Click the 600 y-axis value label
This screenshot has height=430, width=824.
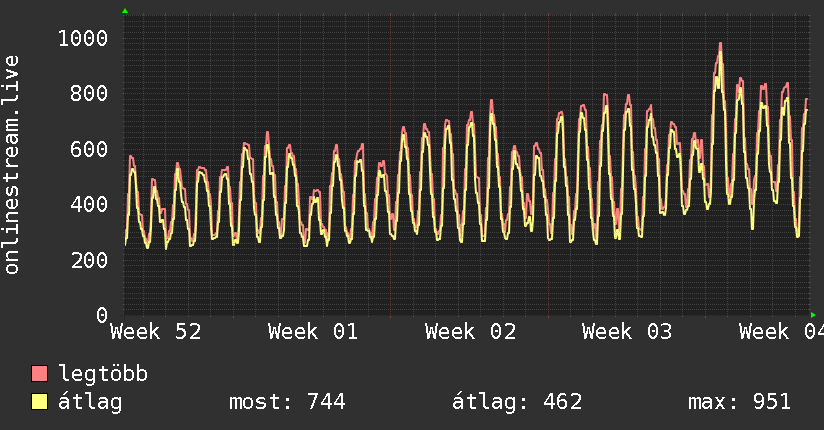click(88, 149)
